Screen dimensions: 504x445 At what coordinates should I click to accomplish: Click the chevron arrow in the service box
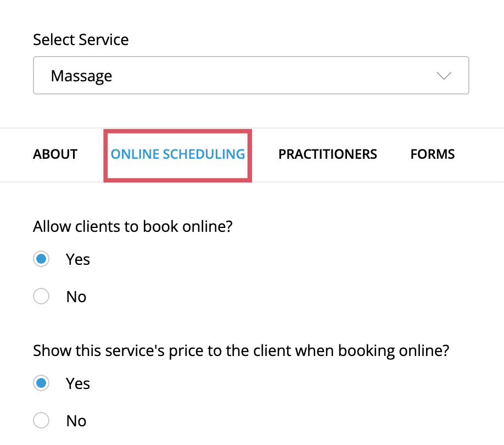pos(444,76)
